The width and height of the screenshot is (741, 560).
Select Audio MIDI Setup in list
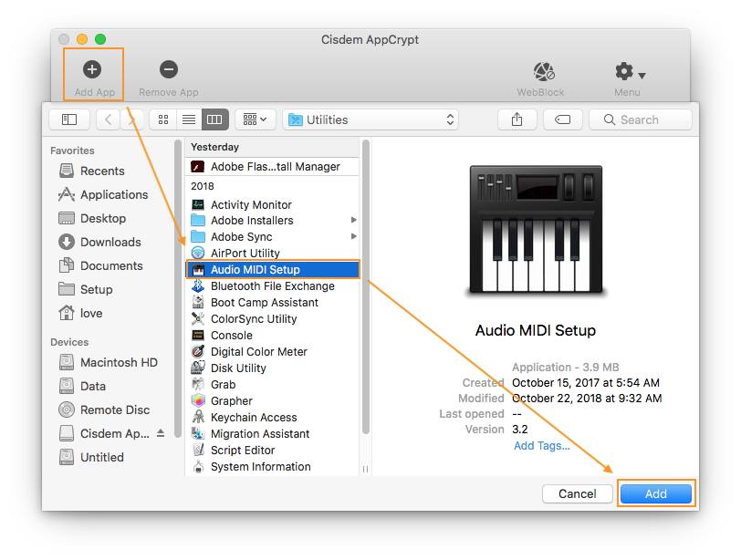pyautogui.click(x=272, y=270)
